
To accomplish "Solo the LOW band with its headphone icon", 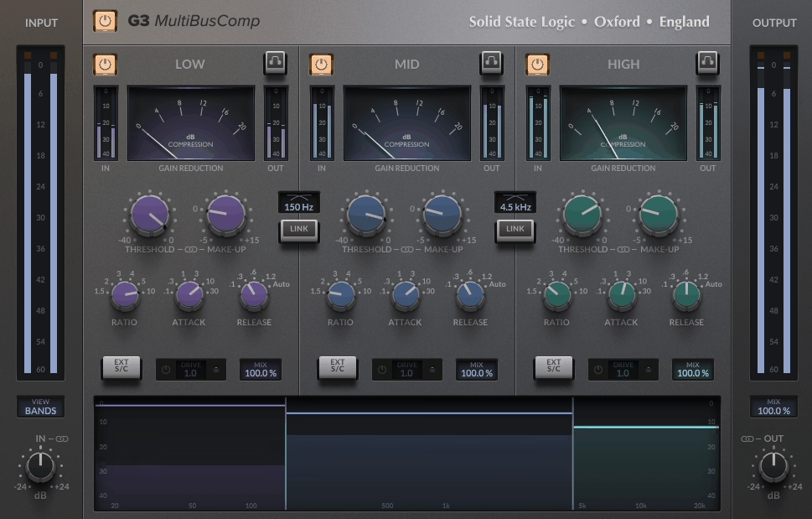I will tap(275, 64).
